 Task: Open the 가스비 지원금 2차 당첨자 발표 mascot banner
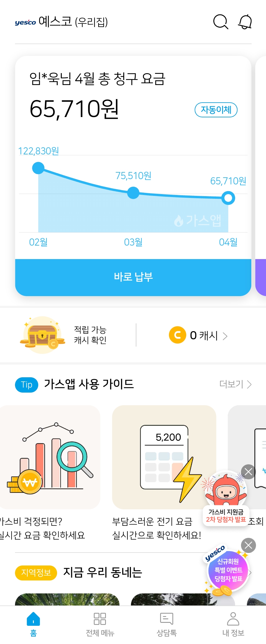pos(226,497)
